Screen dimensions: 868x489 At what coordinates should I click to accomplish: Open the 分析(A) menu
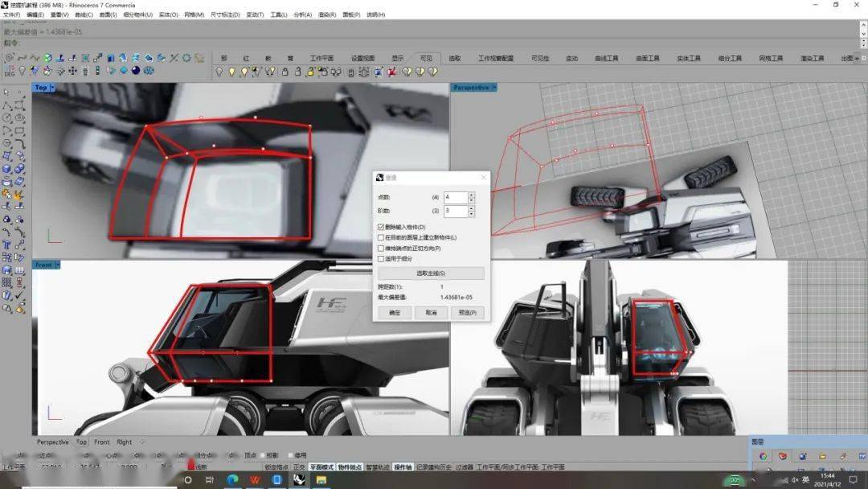point(303,15)
